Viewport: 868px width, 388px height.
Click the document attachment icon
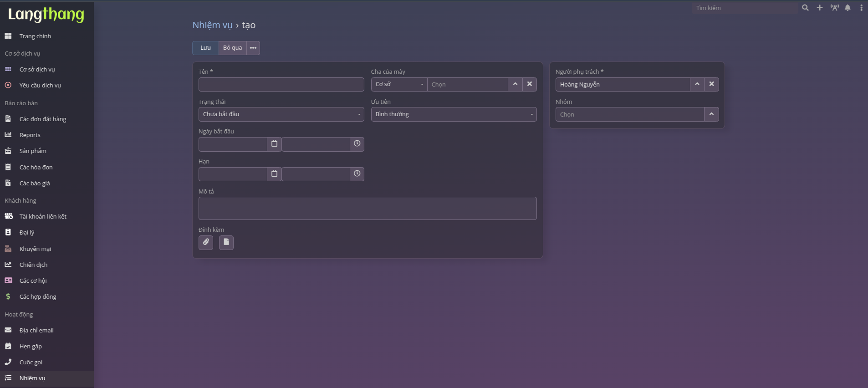[x=226, y=242]
